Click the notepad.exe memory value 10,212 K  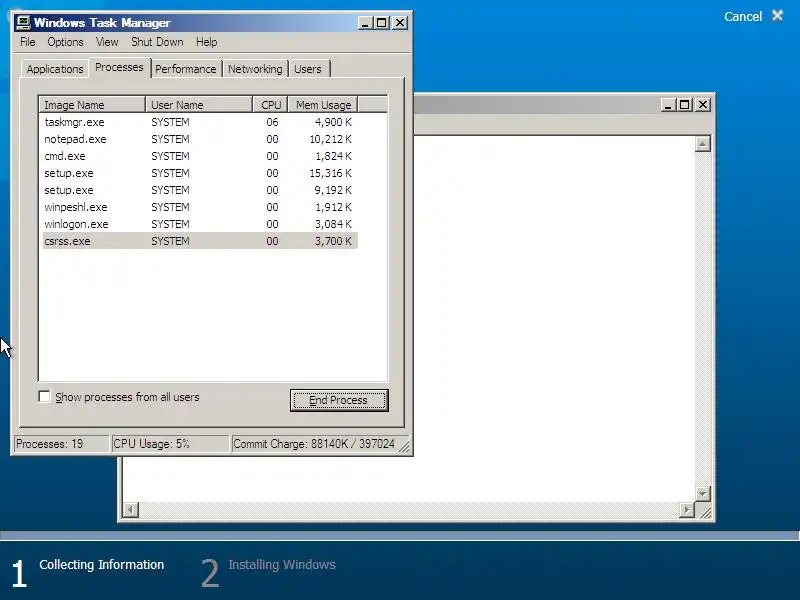tap(331, 139)
